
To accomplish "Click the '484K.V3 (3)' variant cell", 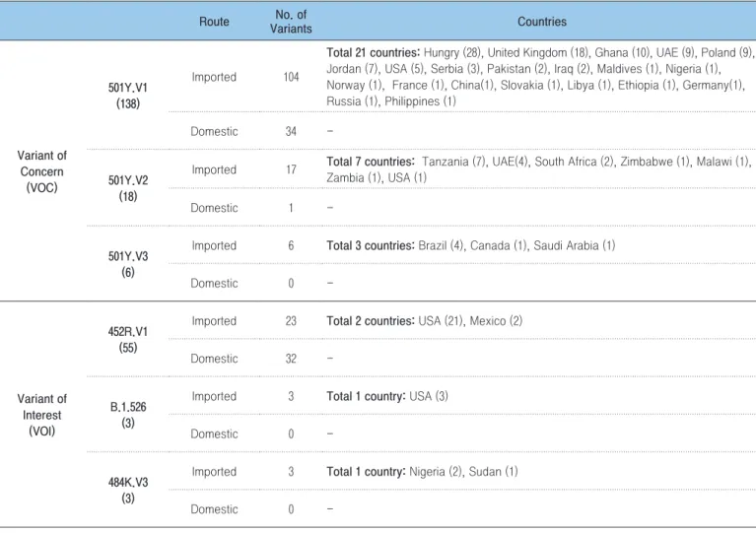I will pyautogui.click(x=128, y=490).
